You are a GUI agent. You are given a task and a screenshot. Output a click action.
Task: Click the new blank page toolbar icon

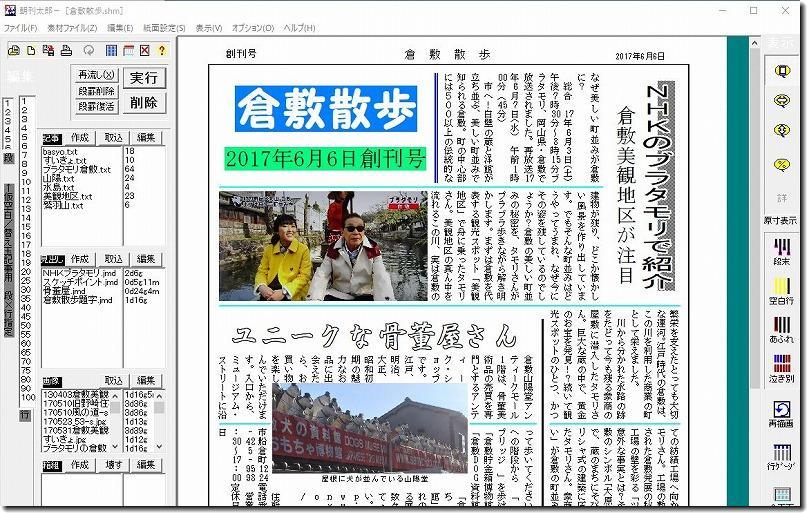31,50
